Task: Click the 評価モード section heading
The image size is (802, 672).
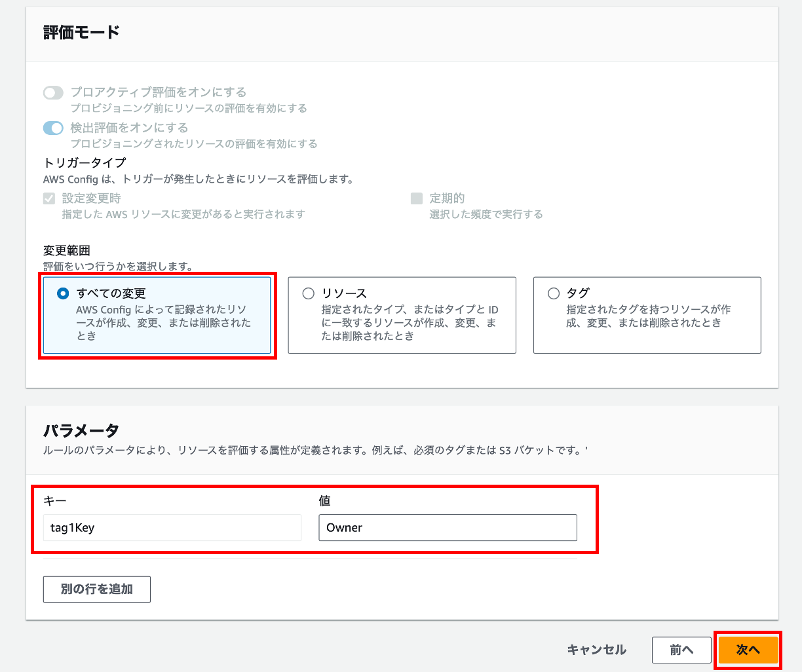Action: click(82, 32)
